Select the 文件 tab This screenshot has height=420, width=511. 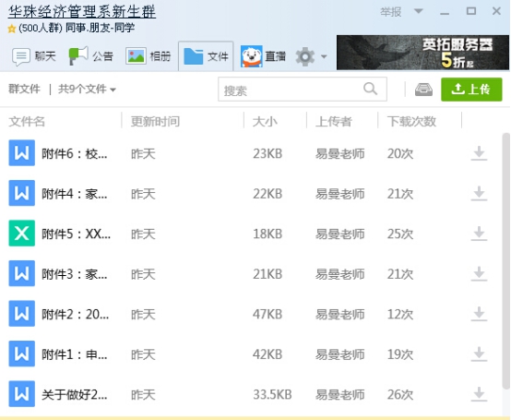[206, 56]
